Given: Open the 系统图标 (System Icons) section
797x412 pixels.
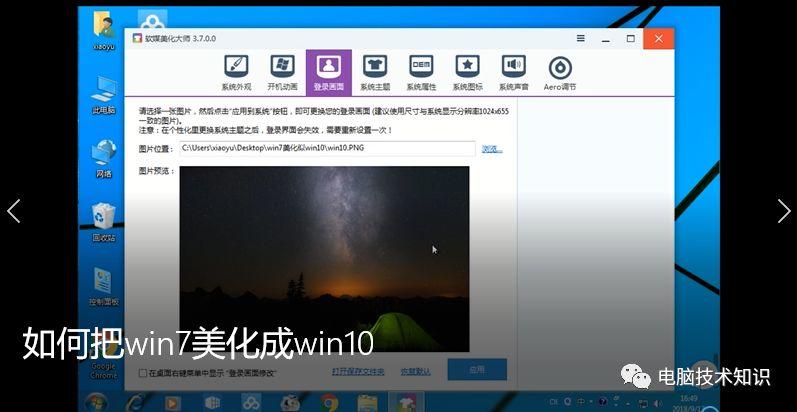Looking at the screenshot, I should coord(468,73).
